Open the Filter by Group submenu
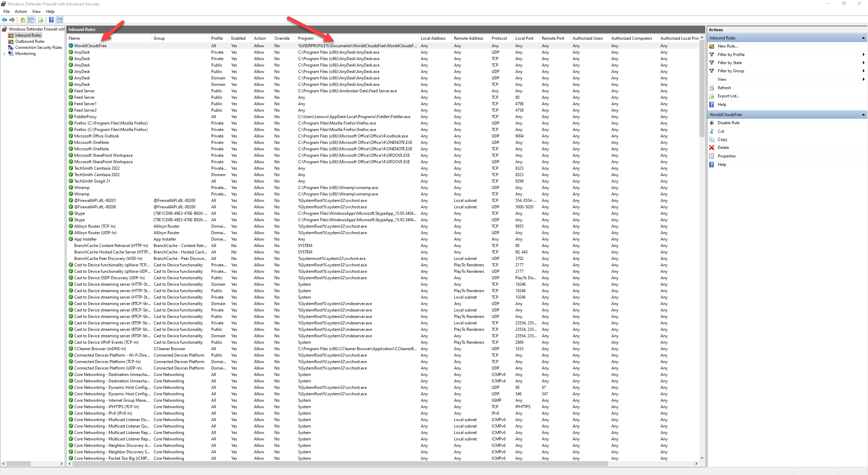This screenshot has width=868, height=475. [731, 71]
